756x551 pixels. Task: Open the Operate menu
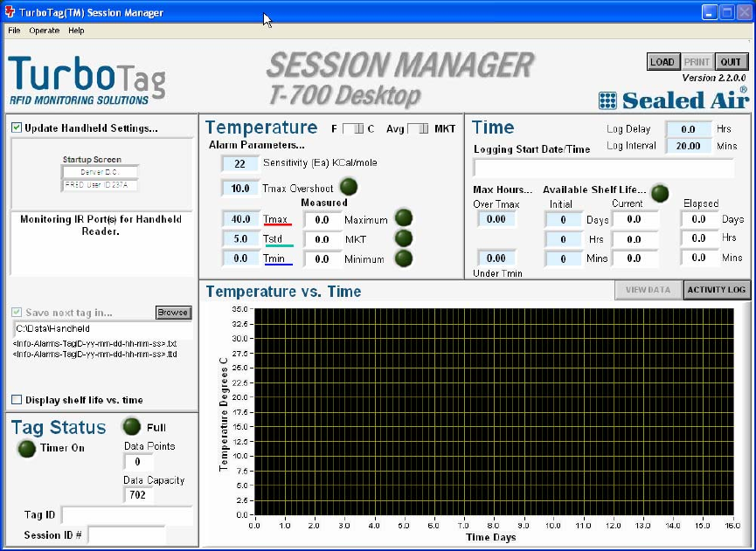45,31
